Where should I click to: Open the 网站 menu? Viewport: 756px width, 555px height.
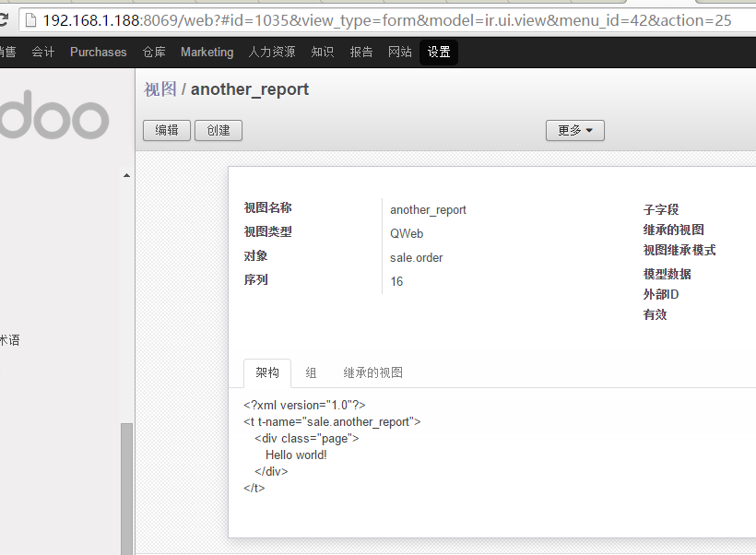400,53
